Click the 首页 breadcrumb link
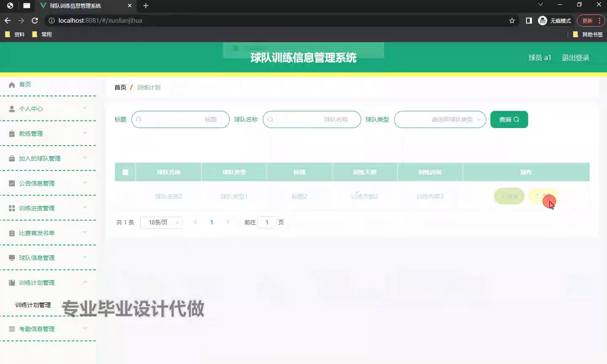Image resolution: width=607 pixels, height=364 pixels. (x=120, y=87)
